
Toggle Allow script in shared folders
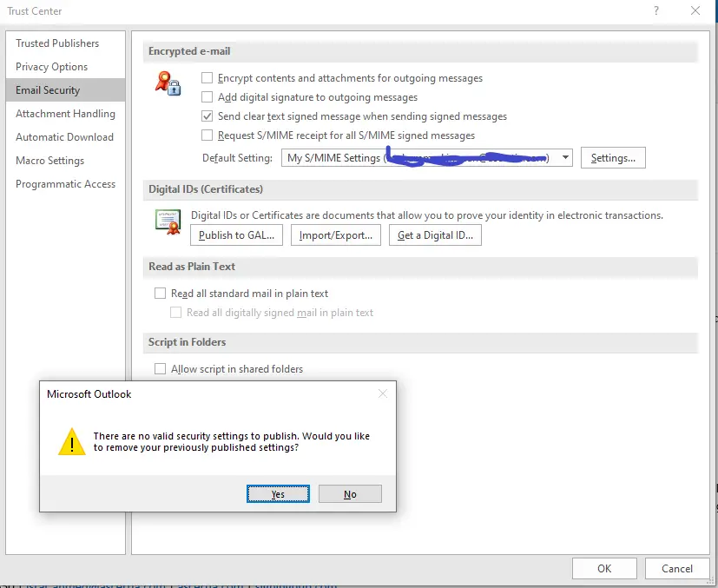[160, 368]
